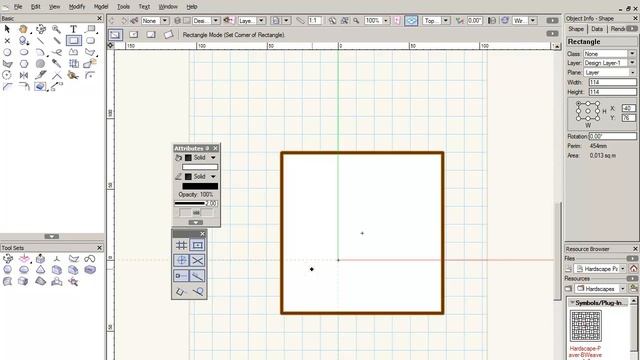This screenshot has width=640, height=360.
Task: Open the Tools menu
Action: pyautogui.click(x=123, y=7)
